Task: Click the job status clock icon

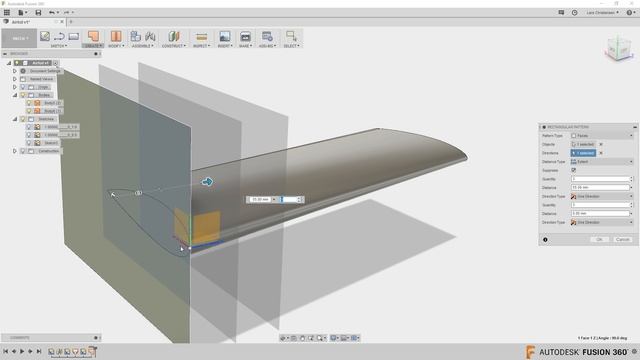Action: (574, 13)
